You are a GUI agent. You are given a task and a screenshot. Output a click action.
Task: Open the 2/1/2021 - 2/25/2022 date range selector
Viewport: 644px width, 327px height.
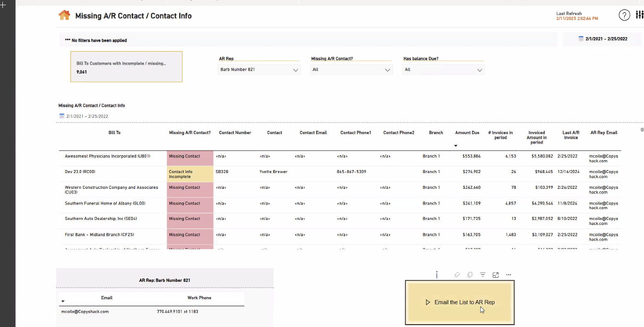point(602,39)
